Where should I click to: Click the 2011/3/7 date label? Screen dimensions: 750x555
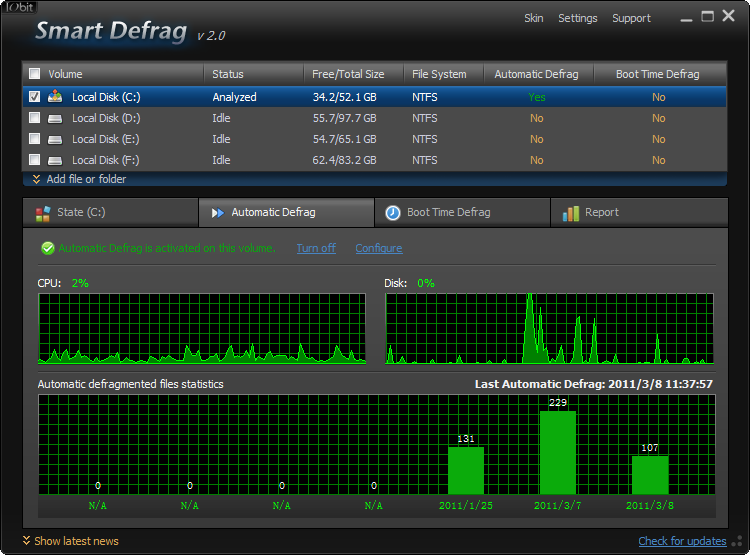(x=558, y=506)
